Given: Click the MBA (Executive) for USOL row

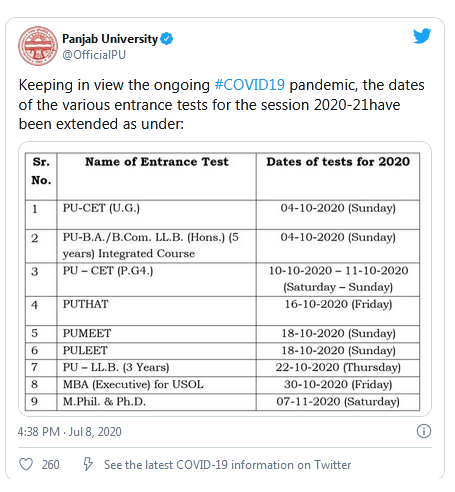Looking at the screenshot, I should point(222,385).
